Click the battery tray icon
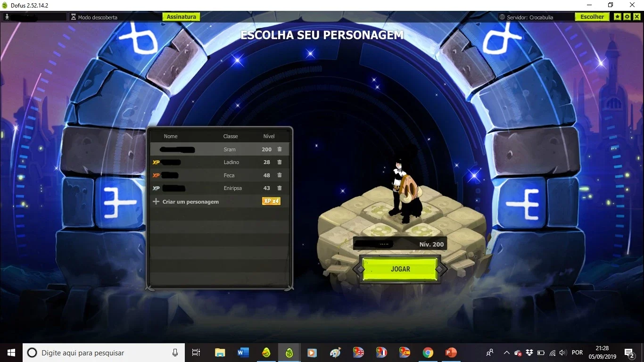The image size is (644, 362). (541, 353)
